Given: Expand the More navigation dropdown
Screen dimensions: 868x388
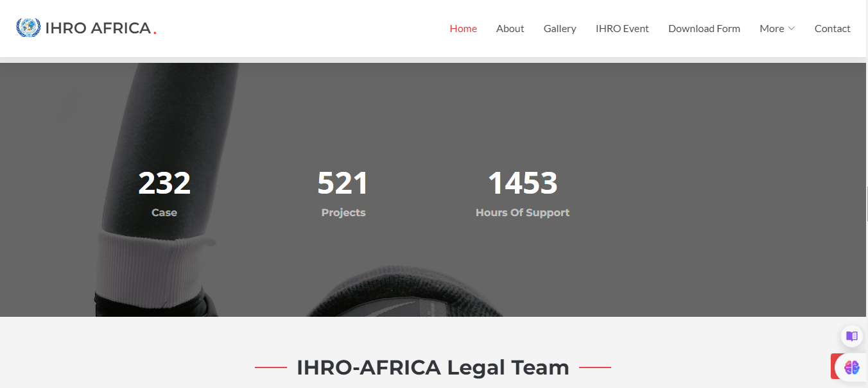Looking at the screenshot, I should [777, 28].
